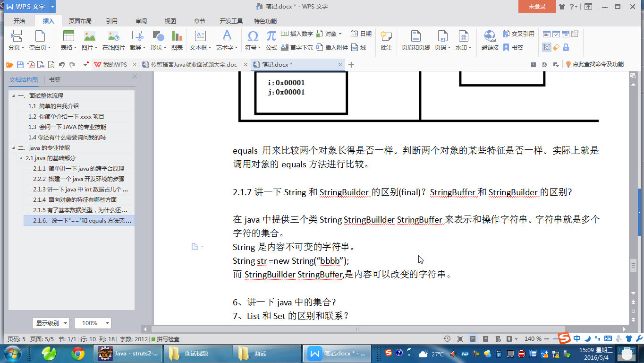The height and width of the screenshot is (363, 644).
Task: Switch to 传智播客Java就业面试题大全.doc tab
Action: click(x=194, y=65)
